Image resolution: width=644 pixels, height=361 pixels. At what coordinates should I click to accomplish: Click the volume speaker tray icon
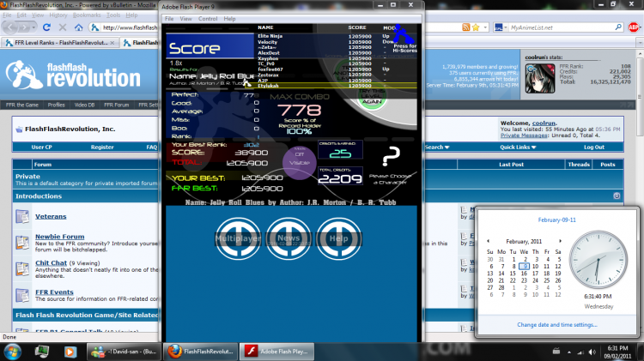click(592, 352)
